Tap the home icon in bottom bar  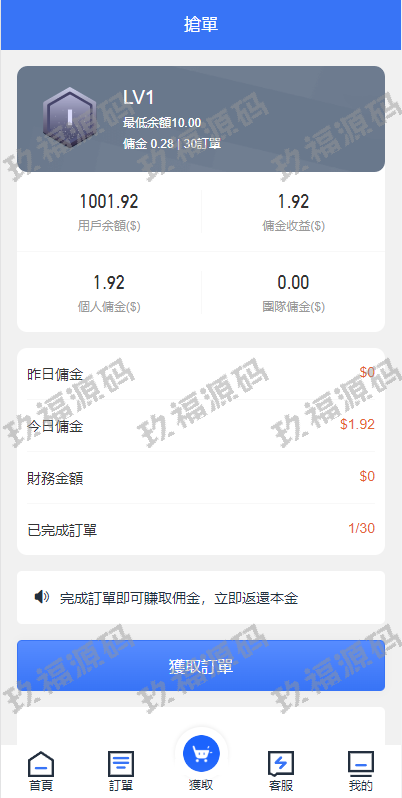pos(41,764)
